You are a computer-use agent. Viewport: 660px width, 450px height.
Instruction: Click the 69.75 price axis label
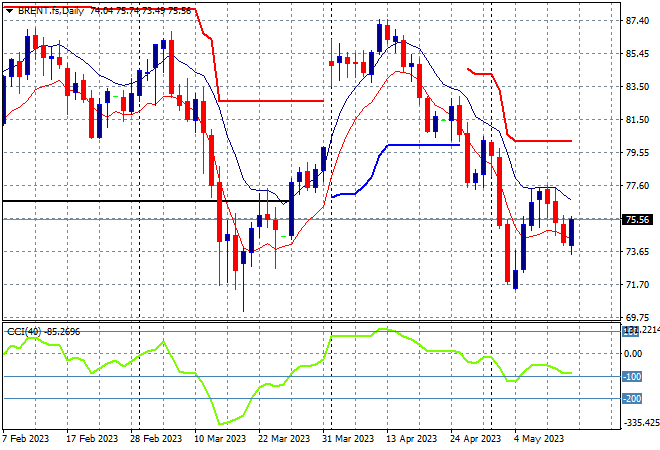637,317
